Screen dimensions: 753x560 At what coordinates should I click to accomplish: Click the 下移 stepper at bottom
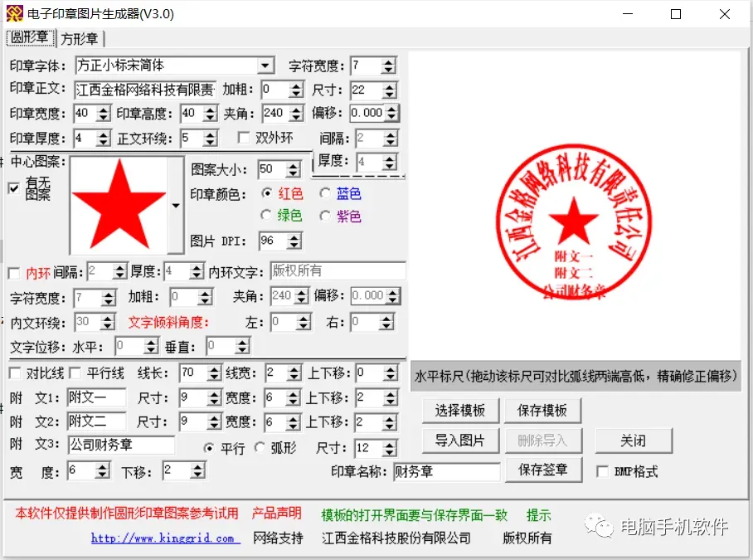(184, 470)
